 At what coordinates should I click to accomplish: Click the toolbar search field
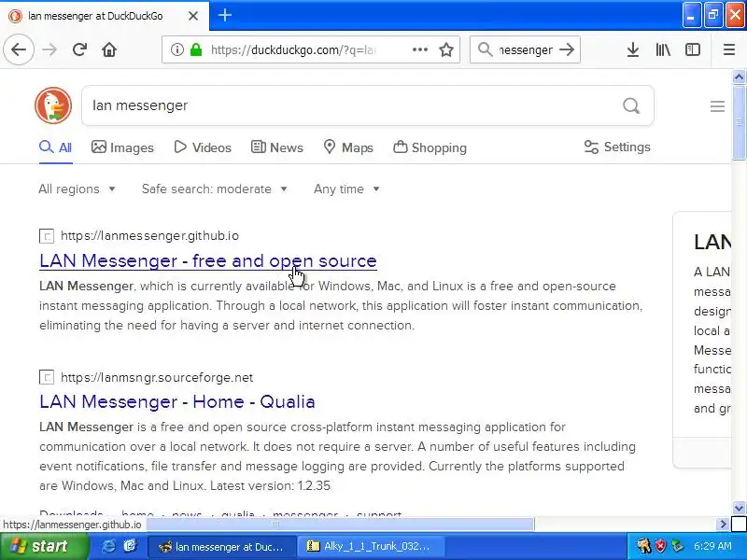tap(525, 49)
